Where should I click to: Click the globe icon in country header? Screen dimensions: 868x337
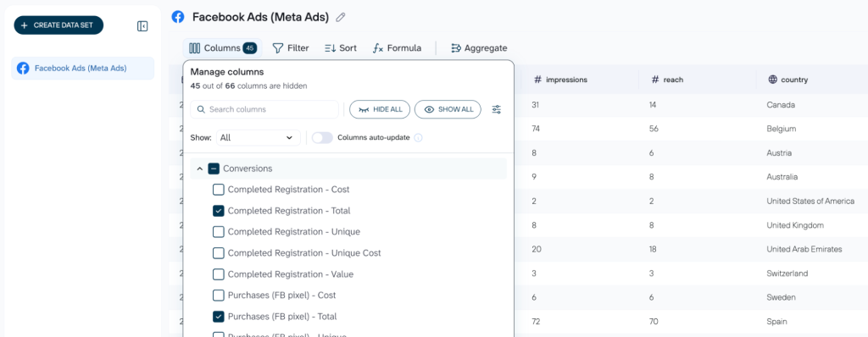pyautogui.click(x=773, y=80)
